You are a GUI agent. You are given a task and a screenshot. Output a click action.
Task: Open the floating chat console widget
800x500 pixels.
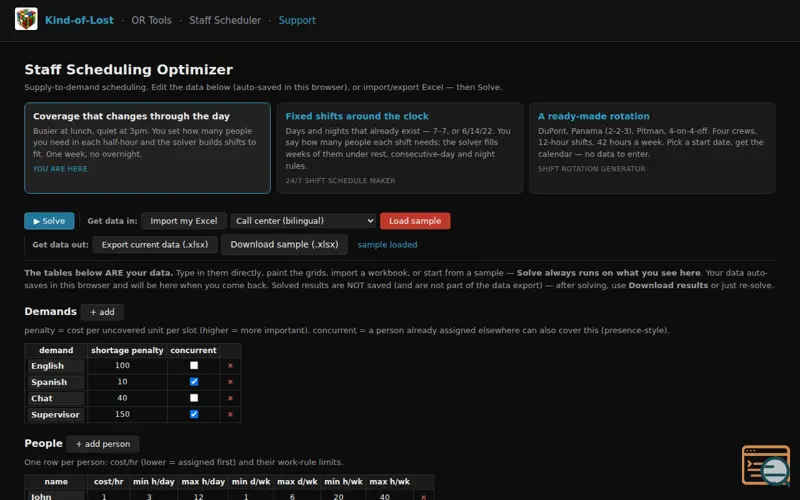point(766,465)
